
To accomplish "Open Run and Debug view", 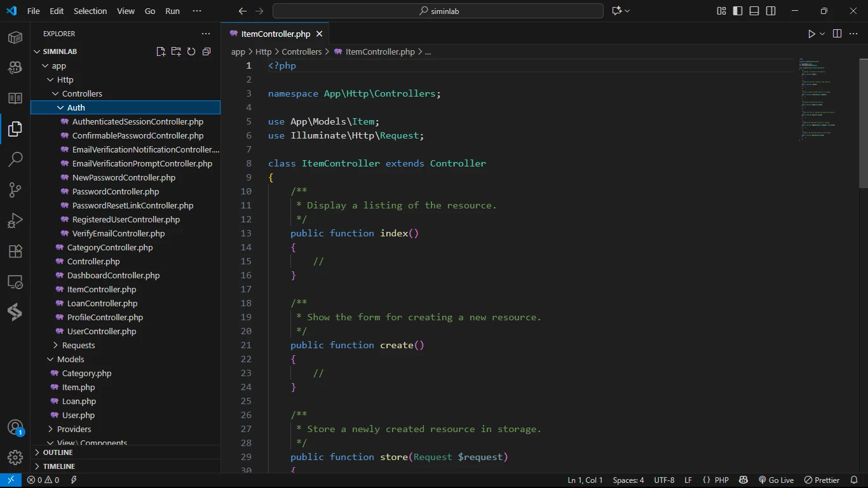I will coord(15,220).
